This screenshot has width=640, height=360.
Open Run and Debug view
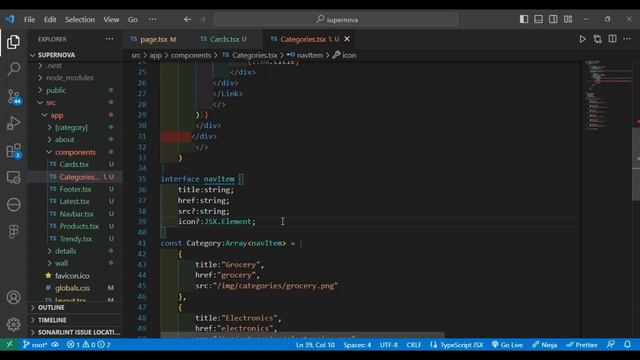pyautogui.click(x=13, y=123)
